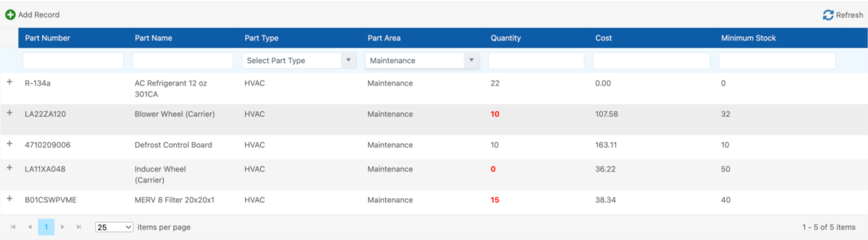Click the 1 - 5 of 5 items text
Screen dimensions: 868x240
coord(829,227)
